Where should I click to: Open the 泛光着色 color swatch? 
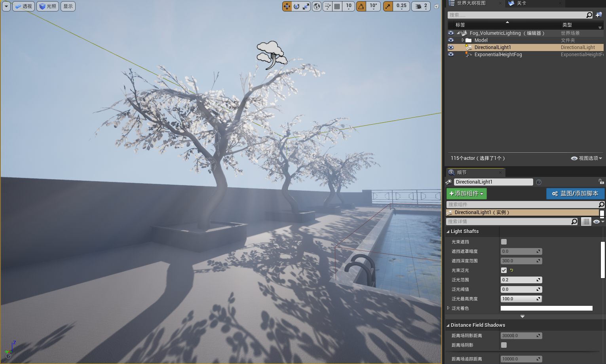click(546, 308)
